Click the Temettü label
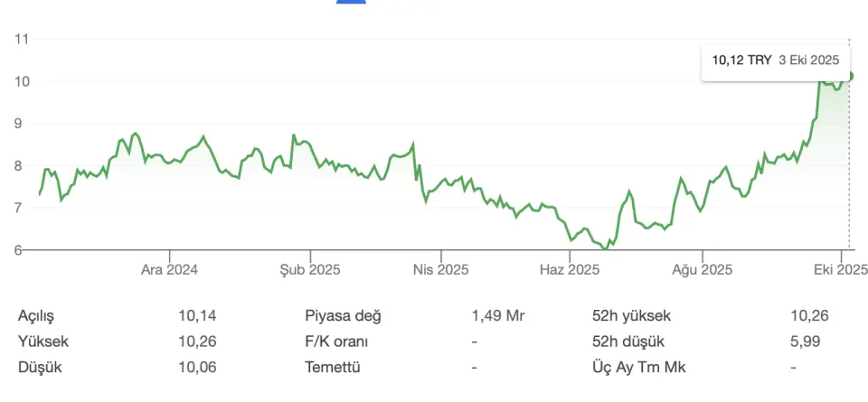Screen dimensions: 868x402 point(333,369)
